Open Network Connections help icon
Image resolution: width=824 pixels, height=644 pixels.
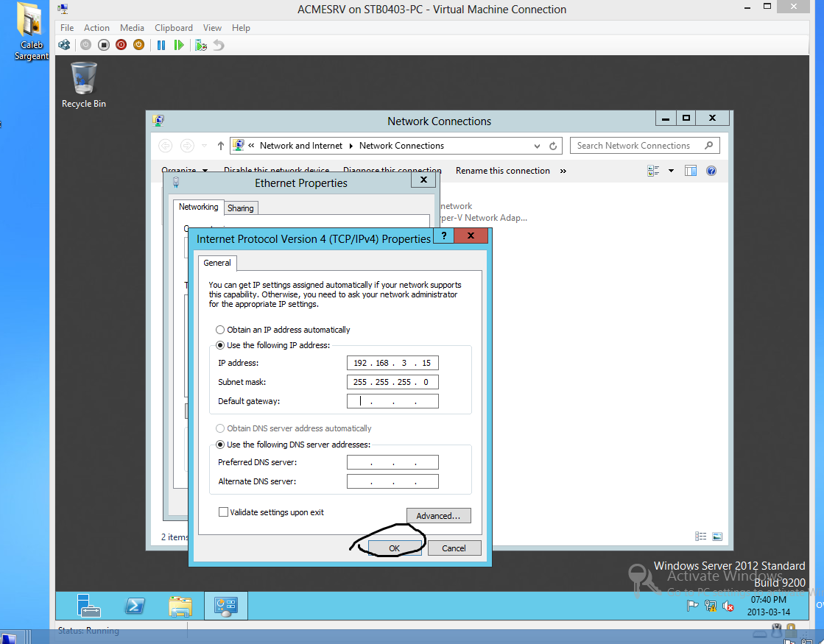[x=711, y=171]
